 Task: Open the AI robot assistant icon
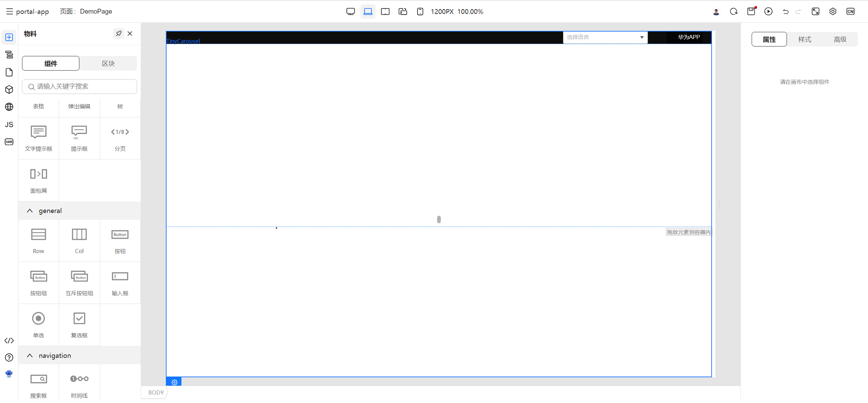point(9,374)
